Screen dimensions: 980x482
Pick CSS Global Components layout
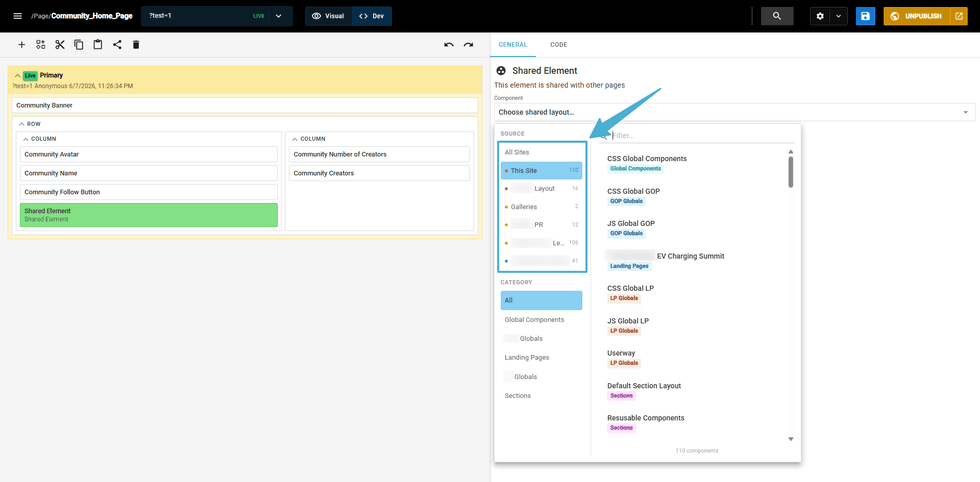(x=647, y=159)
